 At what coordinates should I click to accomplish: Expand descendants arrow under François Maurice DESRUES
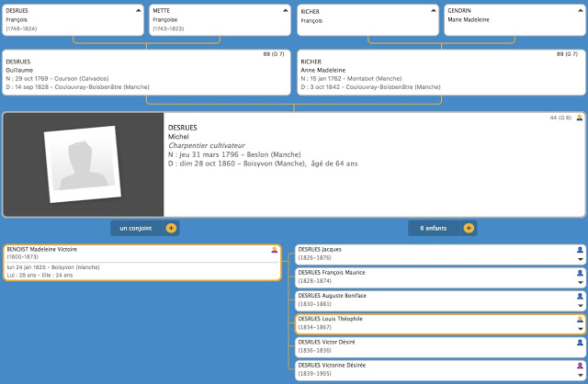579,282
